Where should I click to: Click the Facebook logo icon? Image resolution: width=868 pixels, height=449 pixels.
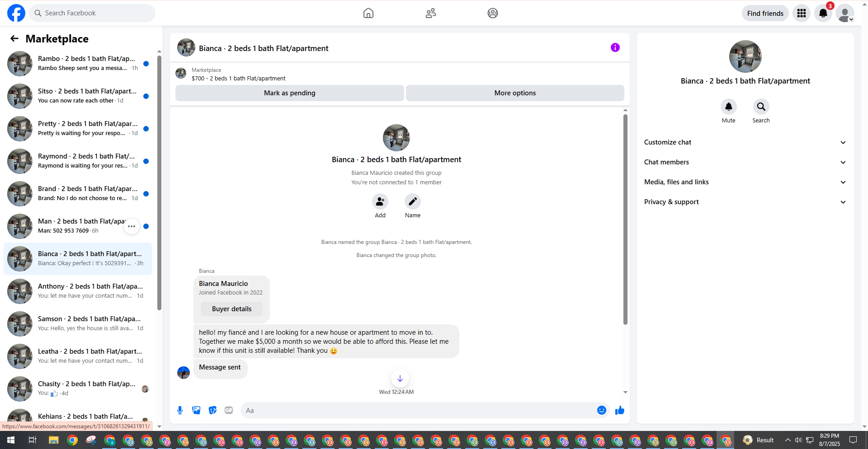[x=16, y=13]
